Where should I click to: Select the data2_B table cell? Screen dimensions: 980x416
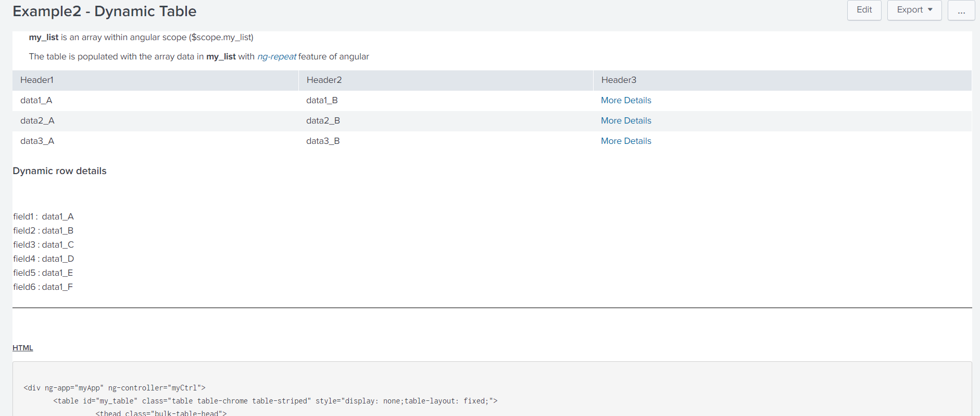tap(323, 120)
